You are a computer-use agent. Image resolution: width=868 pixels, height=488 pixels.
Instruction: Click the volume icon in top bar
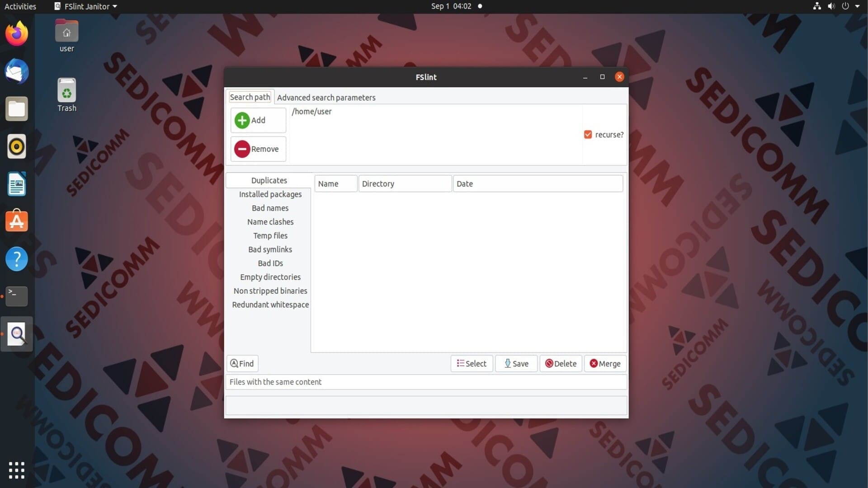tap(831, 6)
